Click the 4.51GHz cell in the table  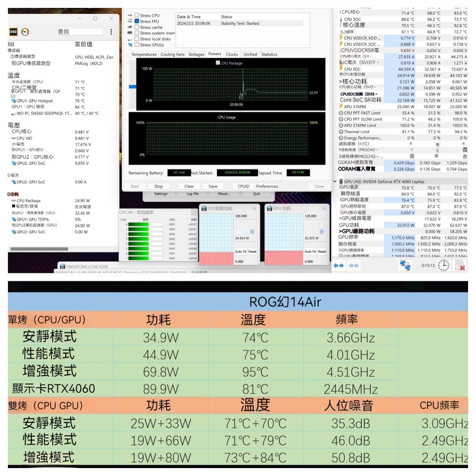click(x=351, y=372)
